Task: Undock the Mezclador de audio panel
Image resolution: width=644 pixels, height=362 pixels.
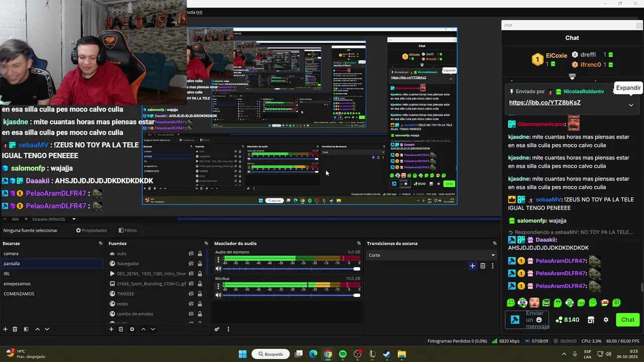Action: pos(359,243)
